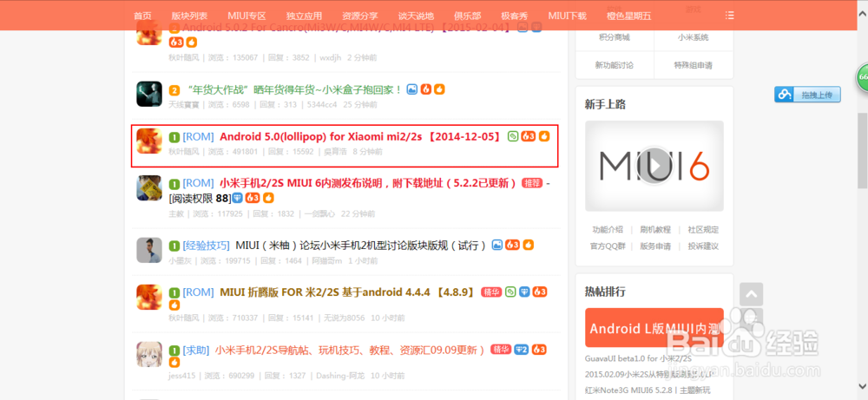Screen dimensions: 868x400
Task: Click the avatar of the MIUI 折腾版 thread
Action: pos(149,297)
